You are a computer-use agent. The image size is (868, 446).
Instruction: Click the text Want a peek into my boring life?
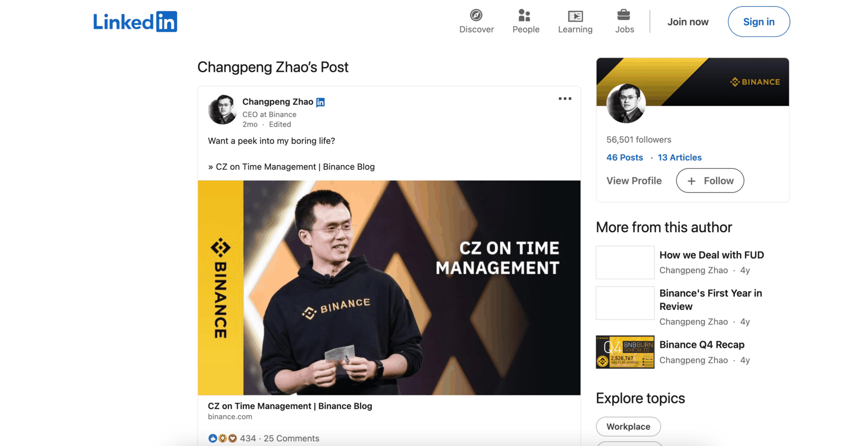point(271,141)
